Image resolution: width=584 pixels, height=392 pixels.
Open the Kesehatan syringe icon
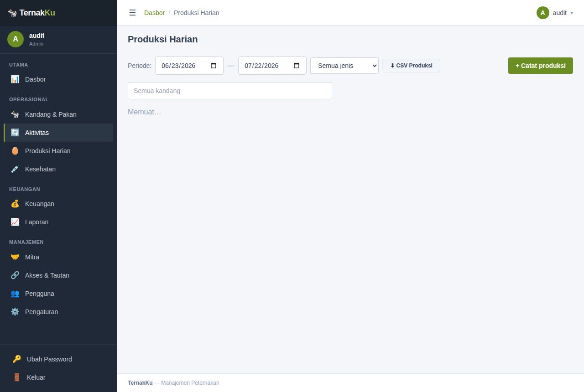[15, 169]
